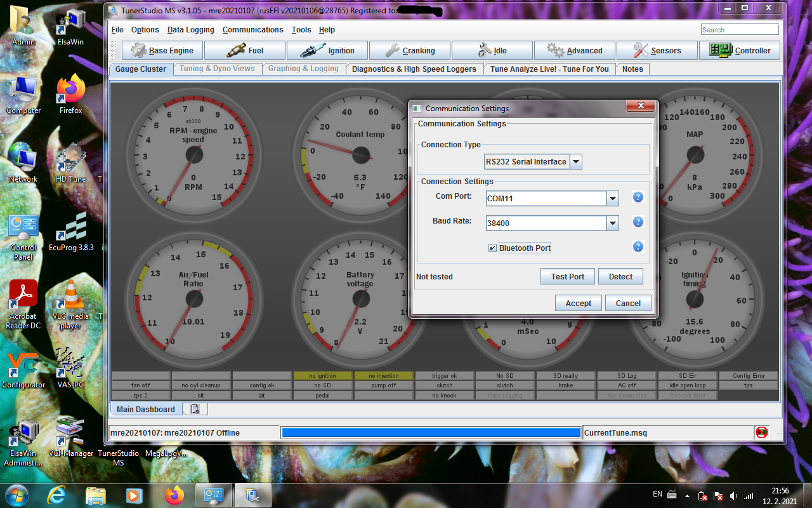Click Cancel in Communication Settings
Screen dimensions: 812x508
click(628, 303)
